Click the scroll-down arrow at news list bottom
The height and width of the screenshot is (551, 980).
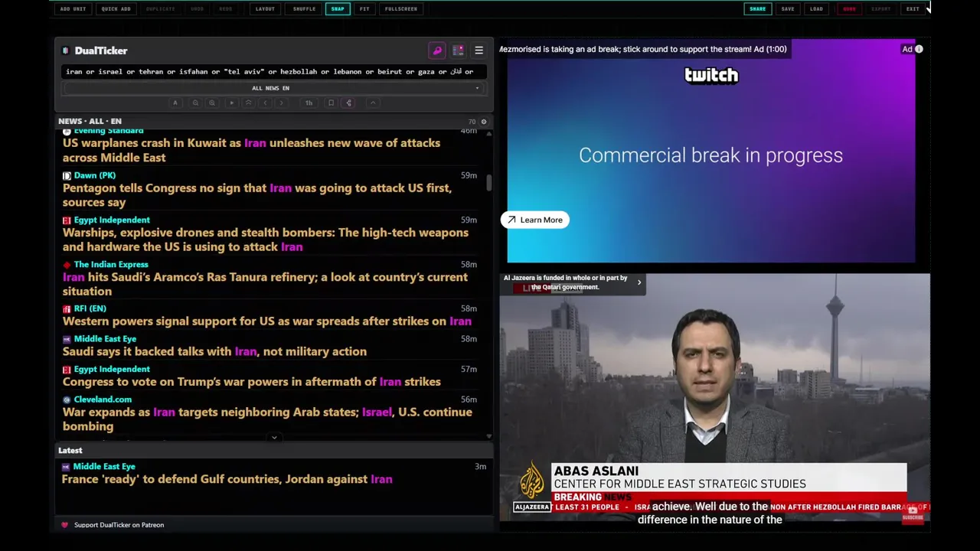(488, 436)
